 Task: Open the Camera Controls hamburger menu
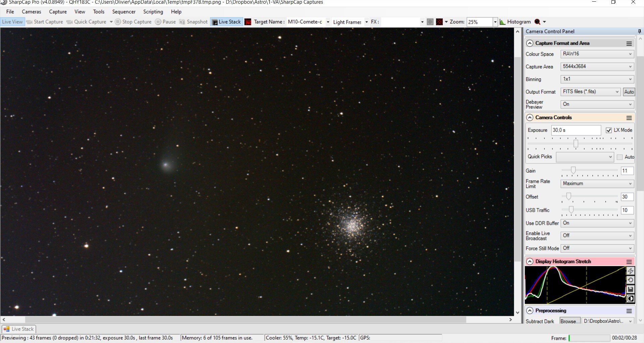point(629,118)
